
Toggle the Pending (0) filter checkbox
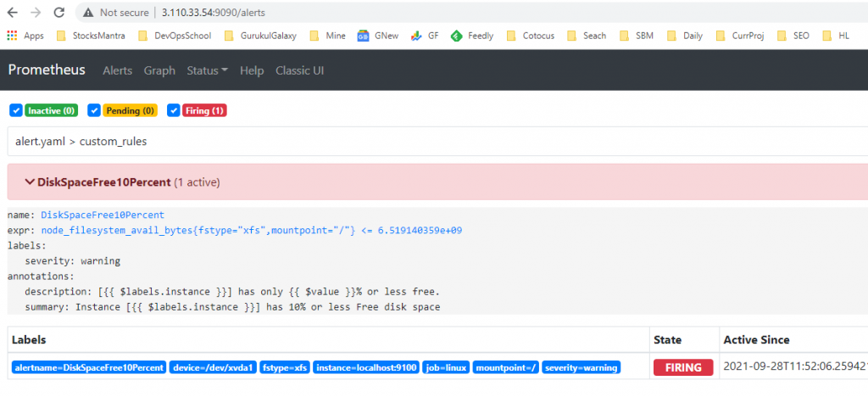[94, 110]
